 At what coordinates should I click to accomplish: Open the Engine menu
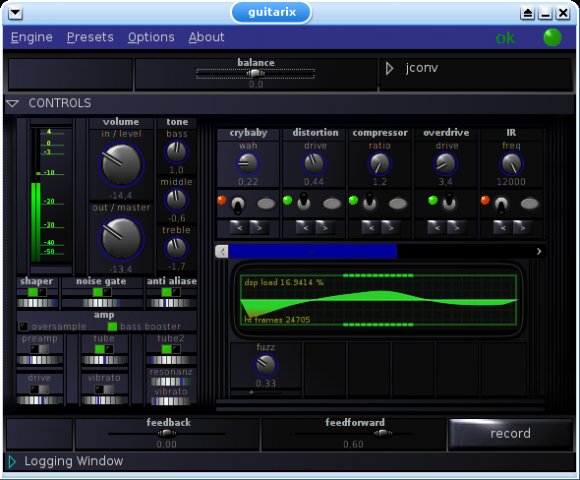click(x=31, y=37)
